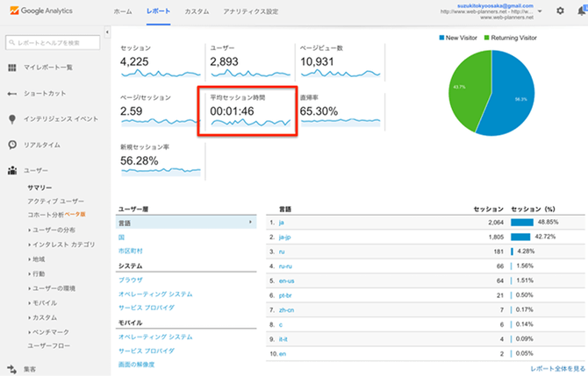Screen dimensions: 588x376
Task: Select ブラウザ under システム
Action: 131,280
